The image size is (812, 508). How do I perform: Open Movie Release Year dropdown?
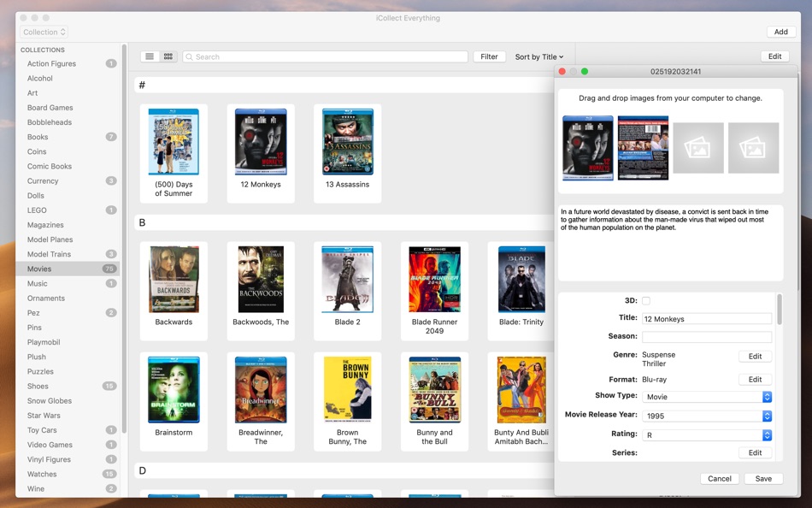(x=707, y=416)
